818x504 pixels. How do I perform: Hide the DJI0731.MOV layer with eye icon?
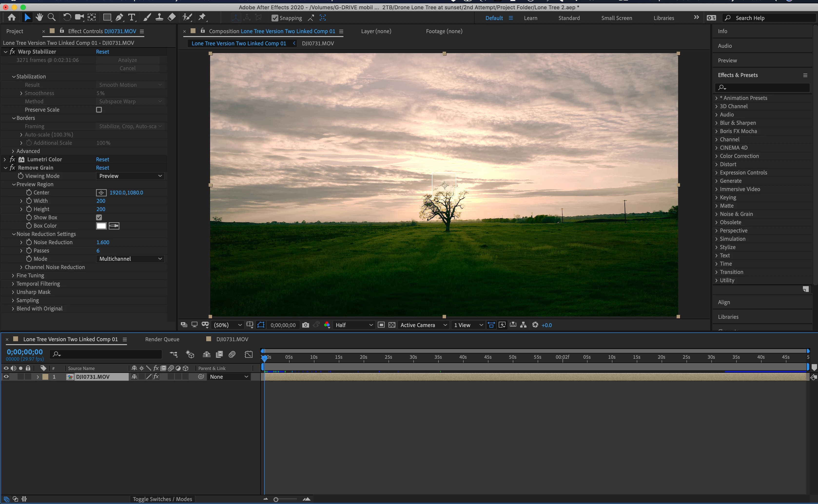[6, 377]
